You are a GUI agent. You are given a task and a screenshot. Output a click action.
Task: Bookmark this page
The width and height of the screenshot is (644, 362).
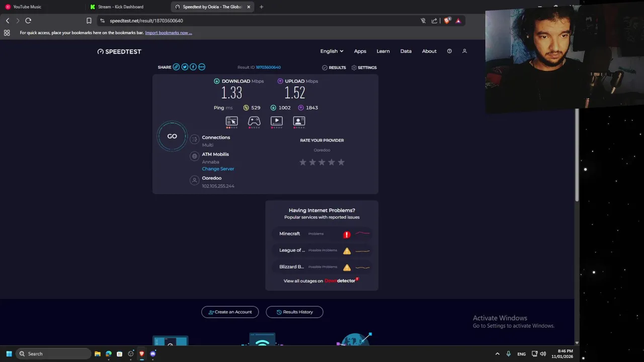coord(89,21)
